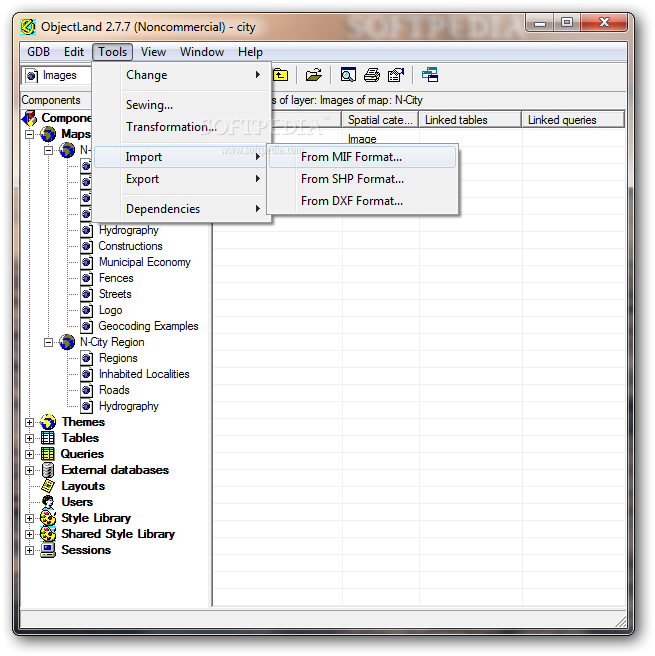Click the Logo layer icon
This screenshot has height=656, width=655.
87,310
